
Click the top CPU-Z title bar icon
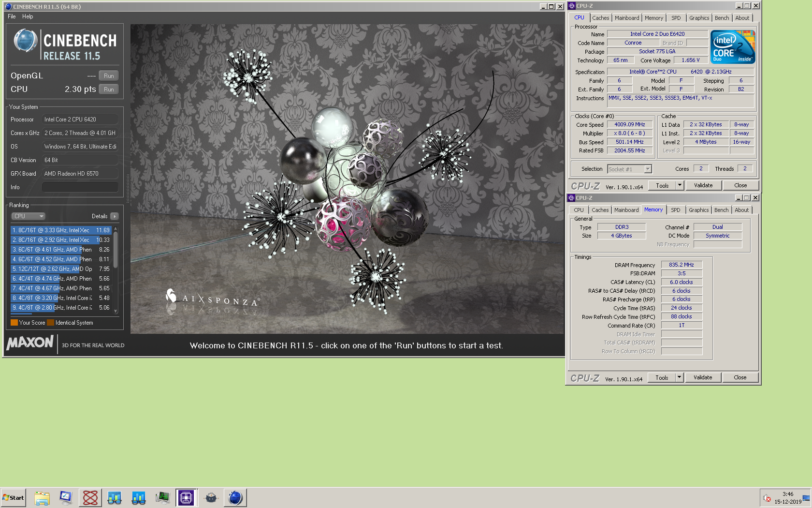572,6
